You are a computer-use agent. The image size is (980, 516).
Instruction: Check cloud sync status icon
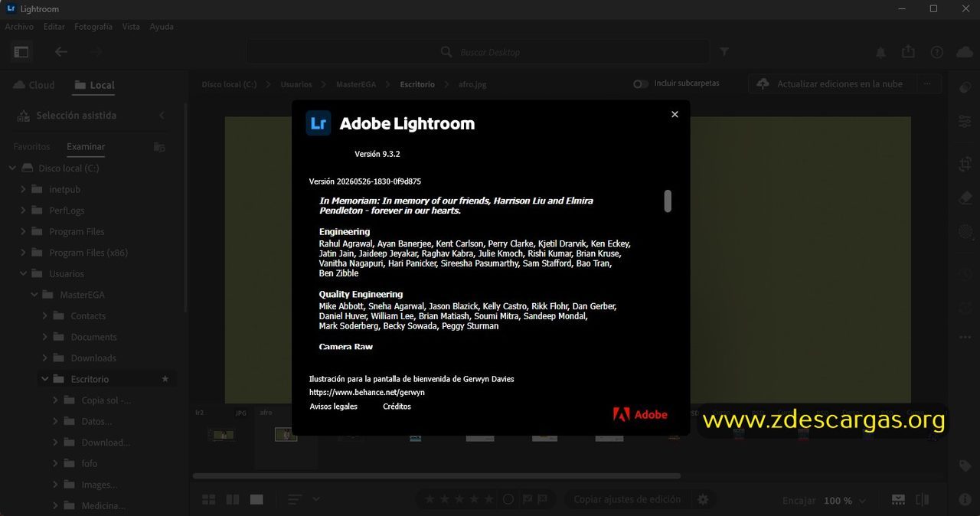964,52
